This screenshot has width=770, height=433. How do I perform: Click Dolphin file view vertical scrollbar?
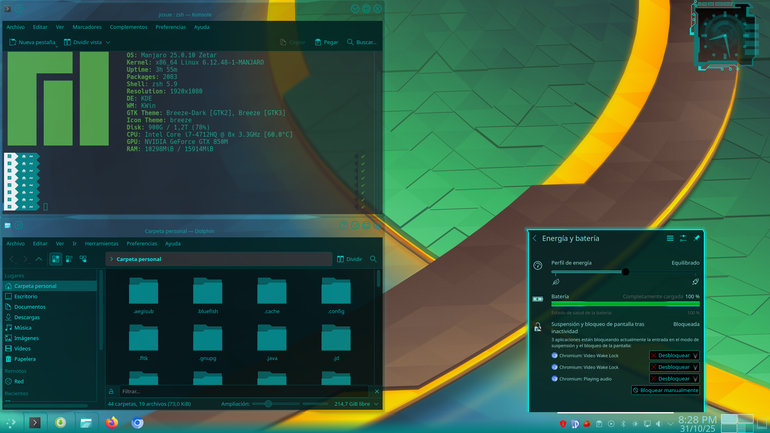click(x=378, y=279)
